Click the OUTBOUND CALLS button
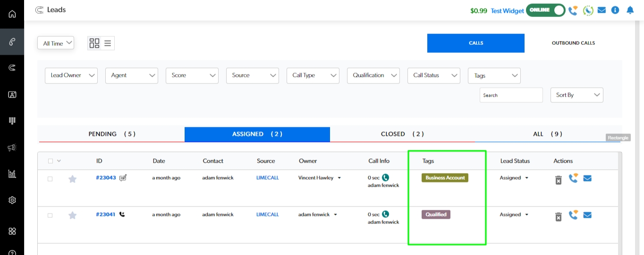The image size is (644, 255). click(x=573, y=43)
